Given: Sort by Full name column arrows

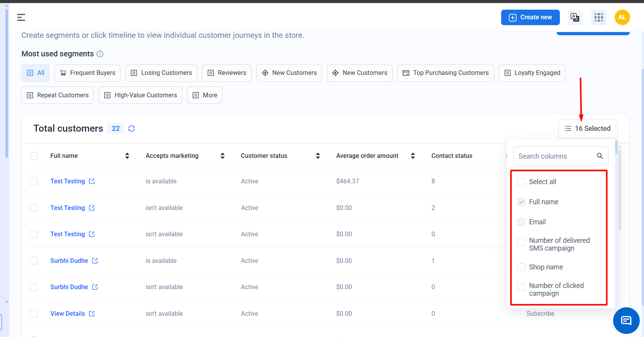Looking at the screenshot, I should click(x=127, y=156).
